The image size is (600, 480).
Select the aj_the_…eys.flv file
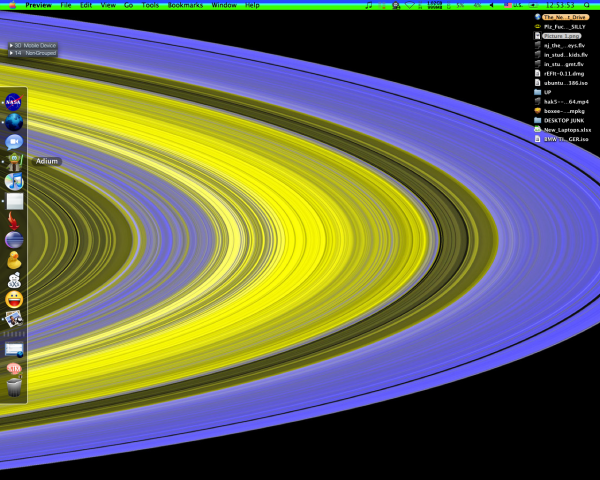pos(560,46)
